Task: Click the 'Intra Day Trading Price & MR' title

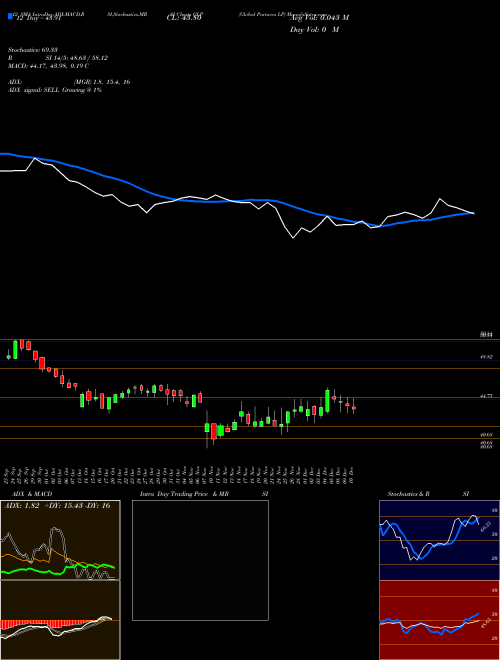Action: click(185, 494)
